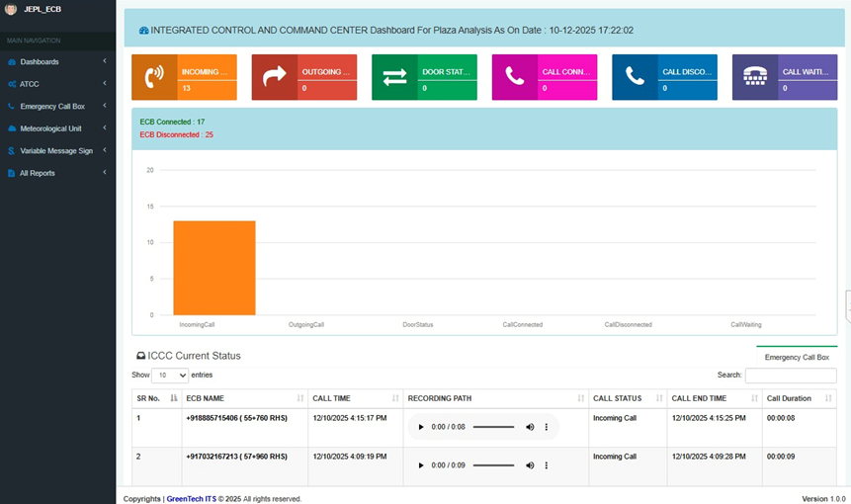Click the Incoming call phone icon tile
The image size is (851, 504).
coord(154,77)
